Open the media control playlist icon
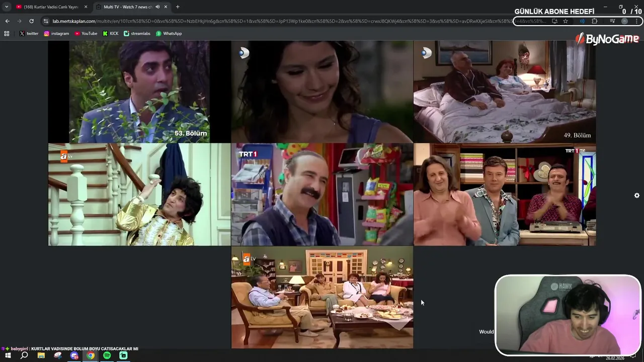Screen dimensions: 644x362 point(612,21)
